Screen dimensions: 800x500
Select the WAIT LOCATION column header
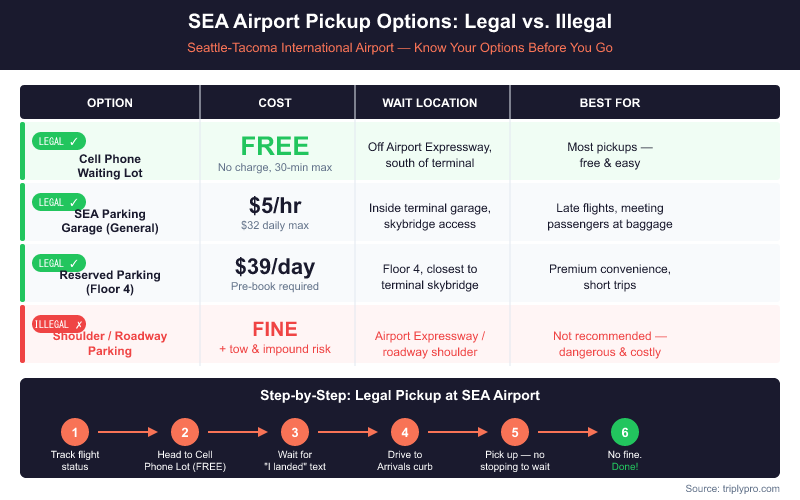coord(430,103)
